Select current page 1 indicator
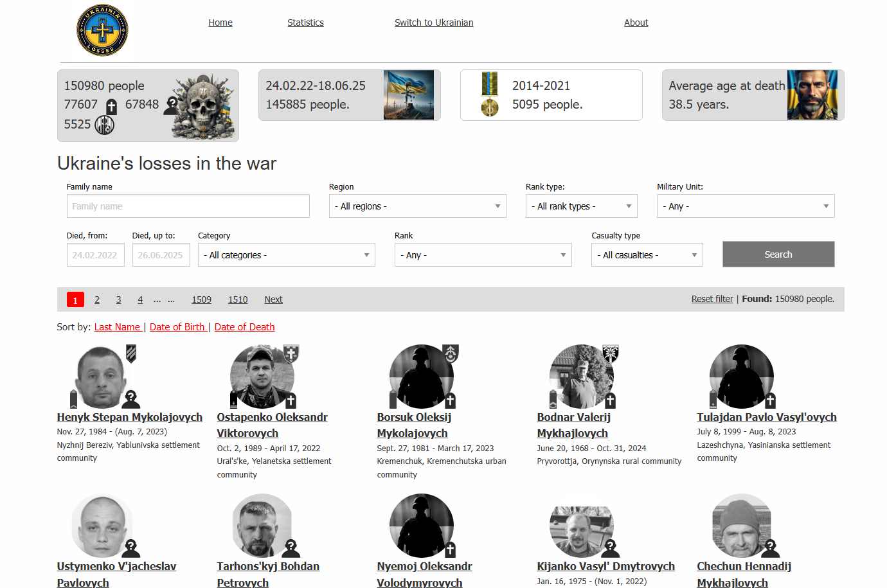The width and height of the screenshot is (887, 588). 75,299
